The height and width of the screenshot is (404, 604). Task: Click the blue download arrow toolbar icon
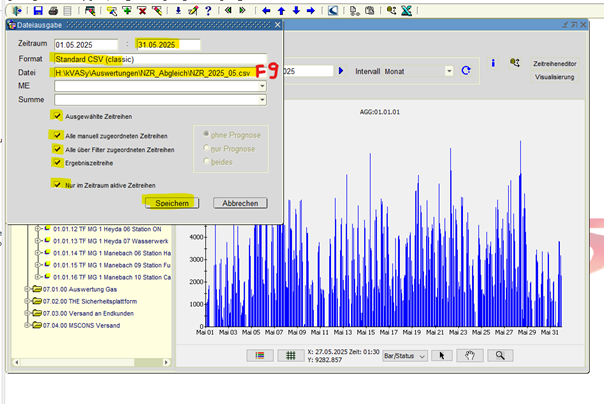(178, 11)
